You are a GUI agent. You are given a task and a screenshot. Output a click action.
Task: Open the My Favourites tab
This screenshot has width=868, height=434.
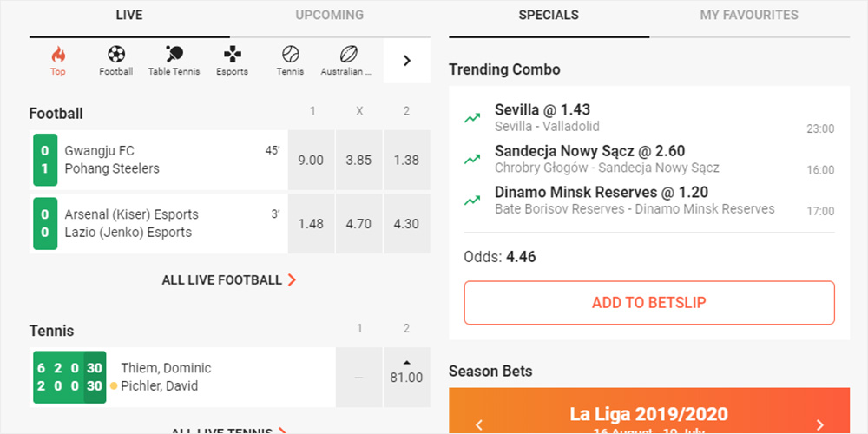(749, 15)
